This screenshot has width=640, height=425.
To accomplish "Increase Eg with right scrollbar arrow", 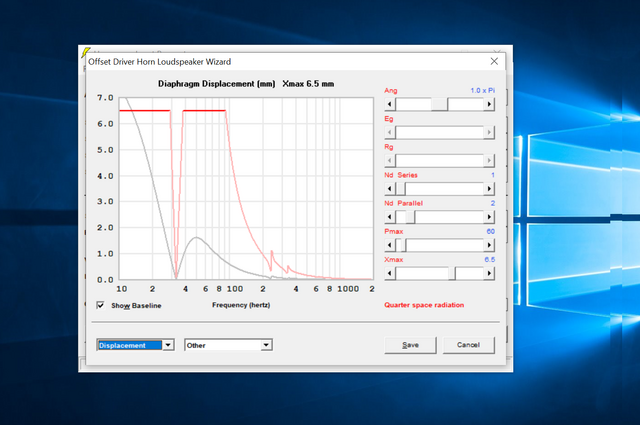I will [x=489, y=132].
